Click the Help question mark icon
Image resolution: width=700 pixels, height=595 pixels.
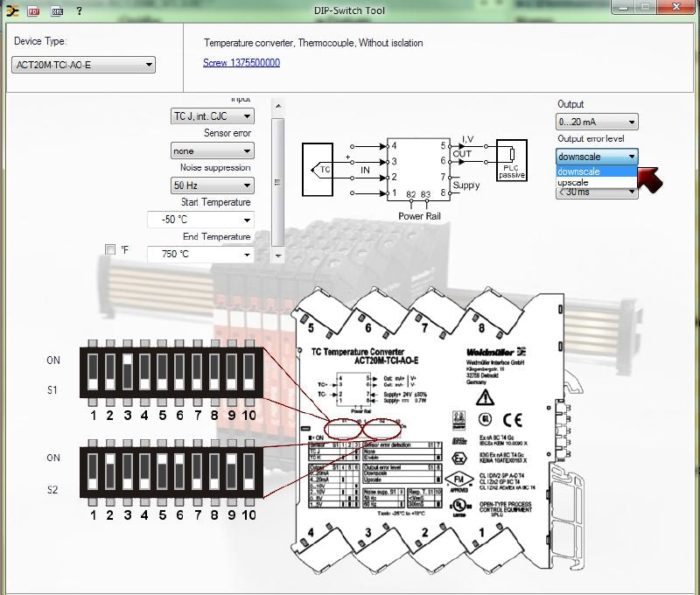click(x=80, y=10)
